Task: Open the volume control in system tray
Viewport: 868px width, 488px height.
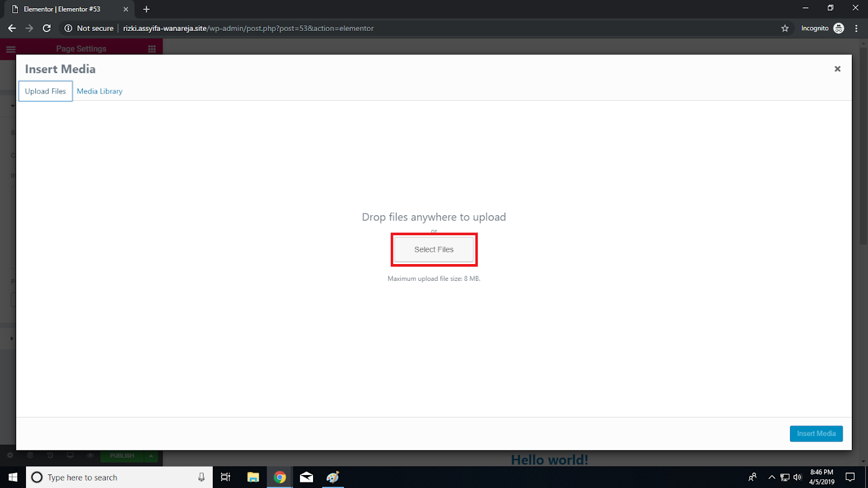Action: (797, 477)
